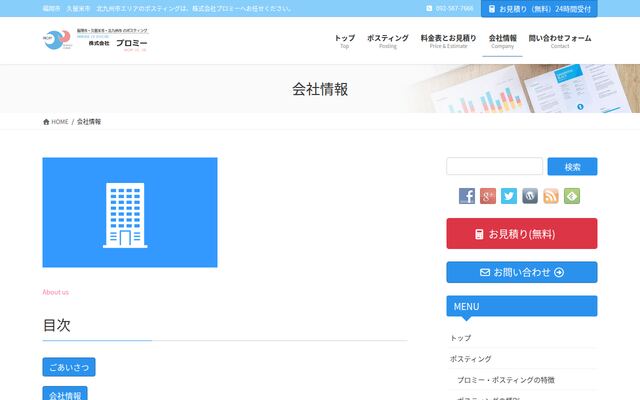The height and width of the screenshot is (400, 640).
Task: Click the company logo in header
Action: 96,40
